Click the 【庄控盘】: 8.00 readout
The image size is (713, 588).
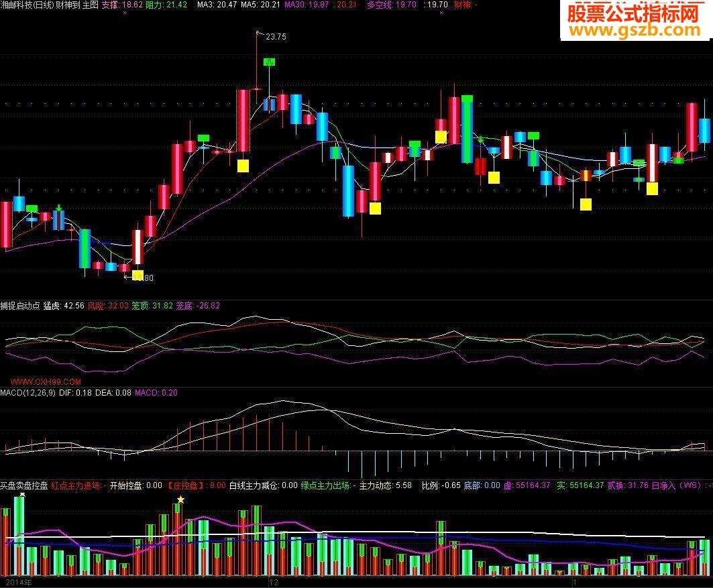point(196,485)
